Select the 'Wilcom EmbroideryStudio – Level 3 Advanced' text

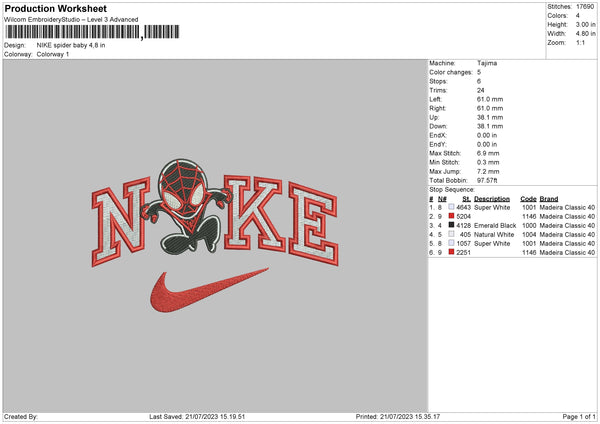click(x=71, y=20)
